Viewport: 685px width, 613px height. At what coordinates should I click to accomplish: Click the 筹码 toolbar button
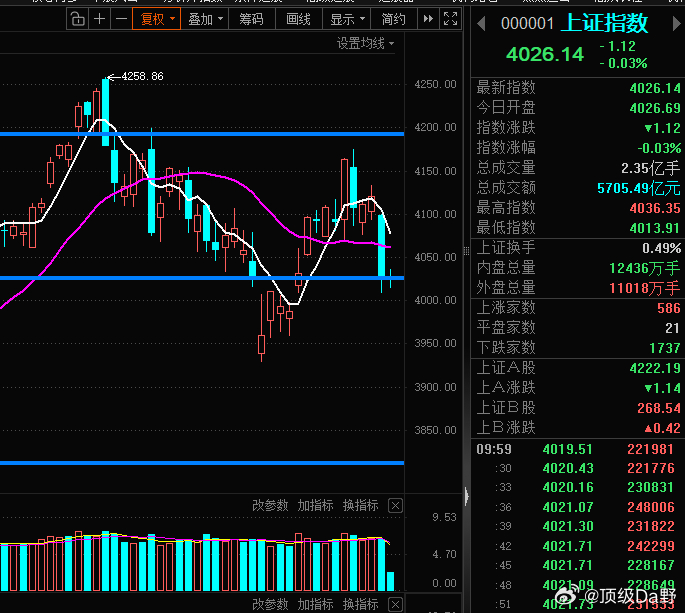(251, 19)
